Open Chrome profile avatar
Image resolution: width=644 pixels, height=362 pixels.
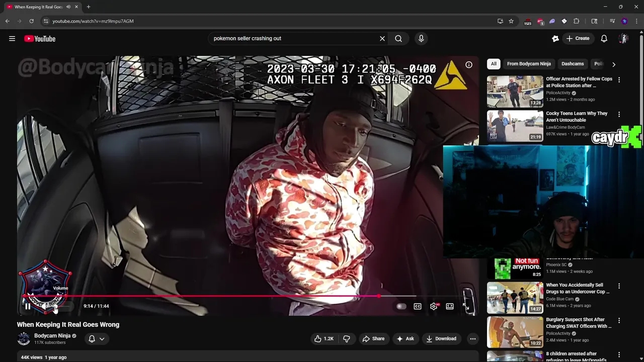pos(625,21)
